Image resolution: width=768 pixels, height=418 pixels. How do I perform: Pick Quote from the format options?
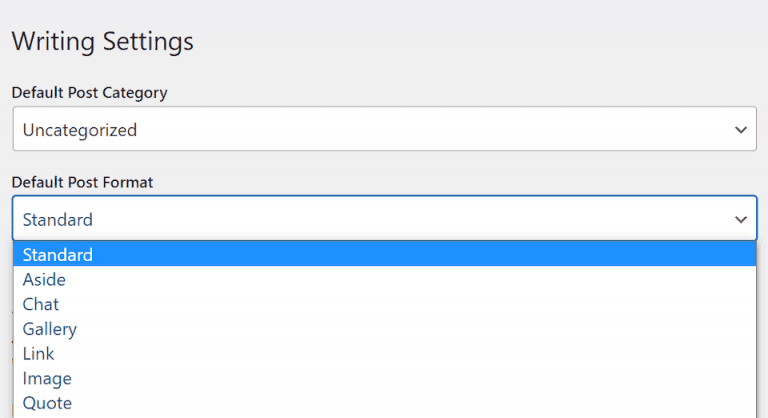point(47,403)
